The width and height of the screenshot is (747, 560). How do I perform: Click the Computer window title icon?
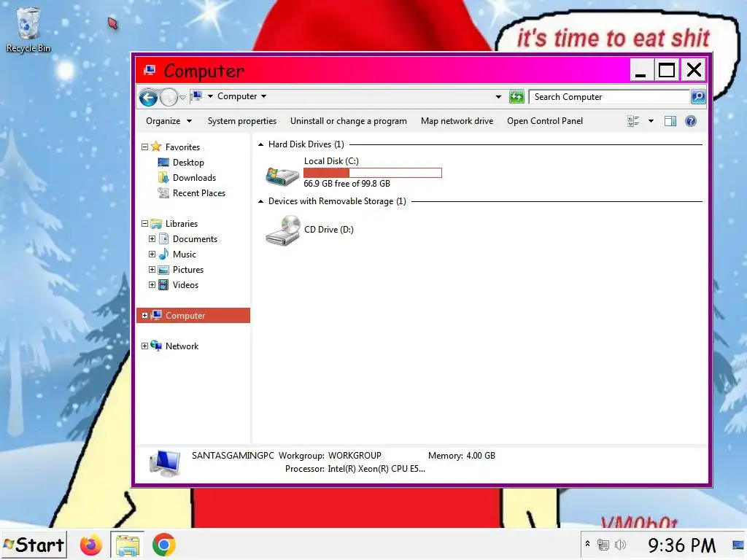tap(150, 71)
